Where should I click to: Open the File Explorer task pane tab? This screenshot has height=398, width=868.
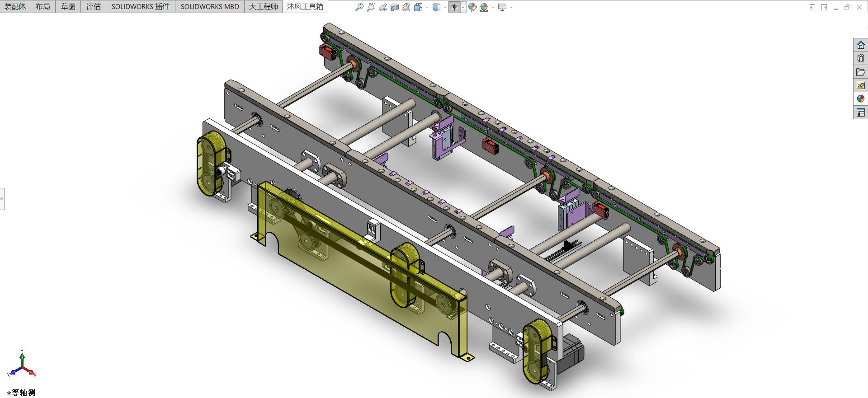[x=860, y=72]
